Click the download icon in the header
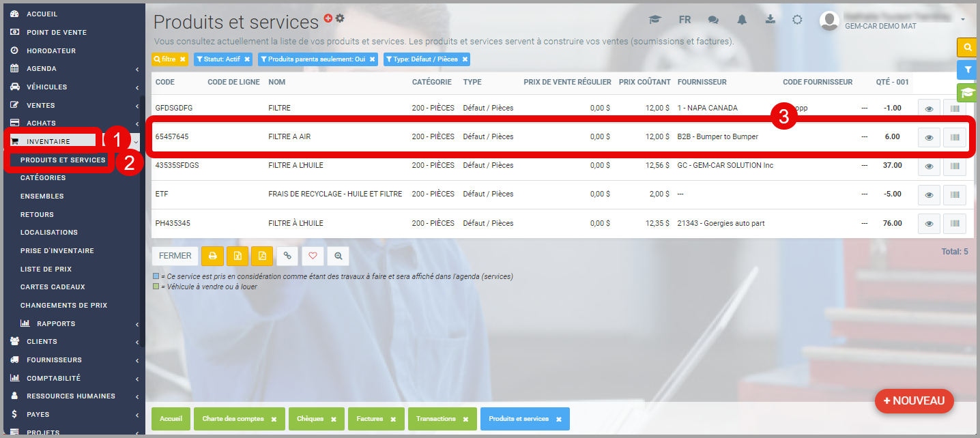Image resolution: width=980 pixels, height=438 pixels. [x=770, y=20]
